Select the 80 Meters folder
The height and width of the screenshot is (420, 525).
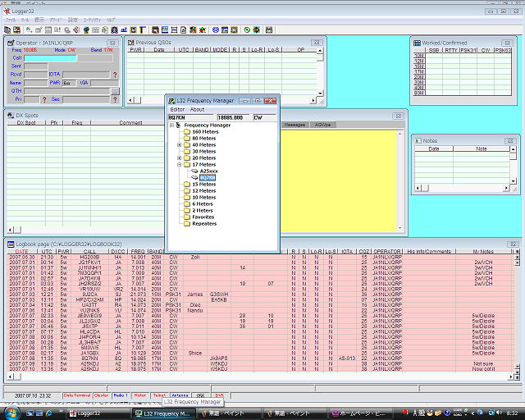pyautogui.click(x=200, y=139)
